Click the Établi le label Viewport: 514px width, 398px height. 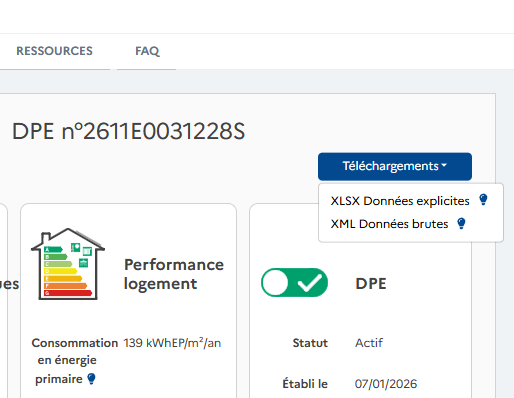[305, 384]
